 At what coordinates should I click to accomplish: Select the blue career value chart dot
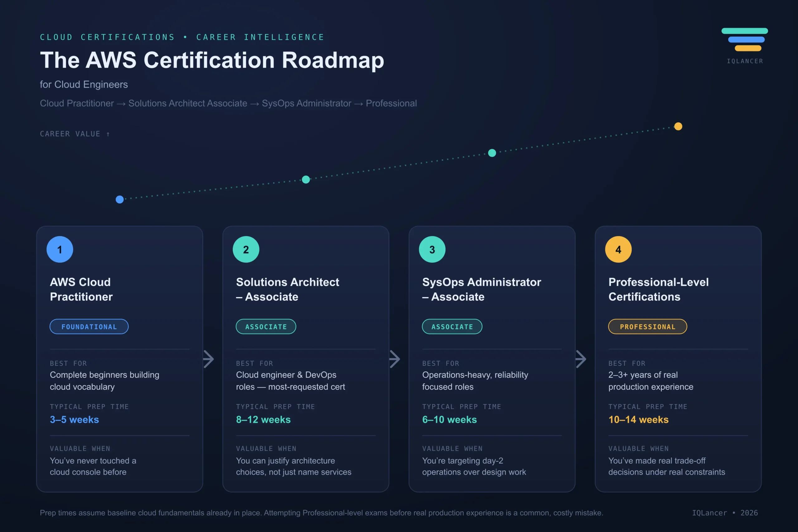tap(120, 199)
